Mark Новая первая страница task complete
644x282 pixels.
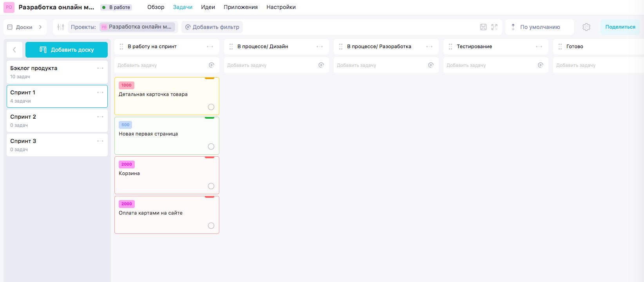click(x=211, y=146)
